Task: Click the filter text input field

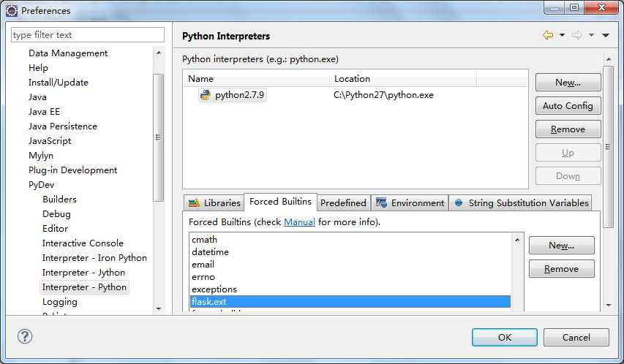Action: point(88,35)
